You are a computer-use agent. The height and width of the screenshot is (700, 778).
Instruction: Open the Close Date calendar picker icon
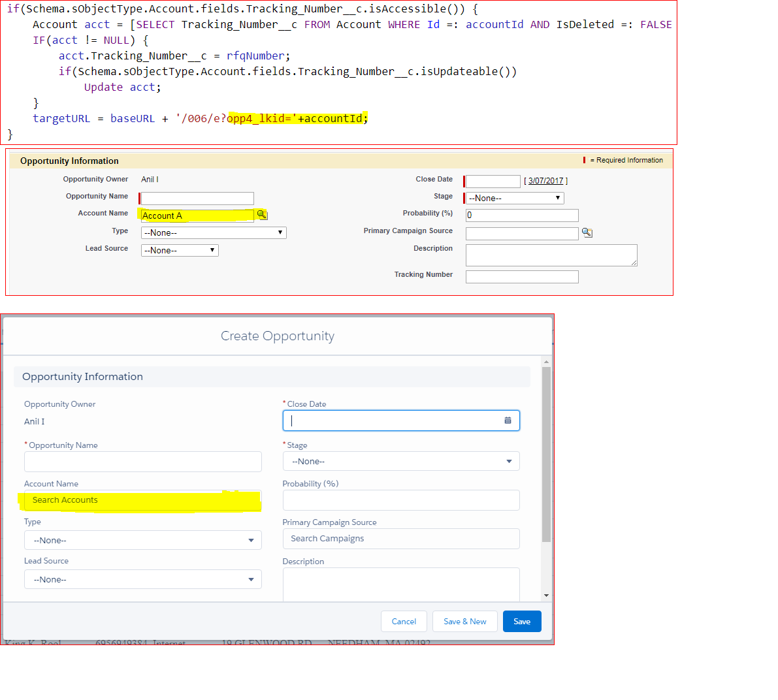pos(508,421)
